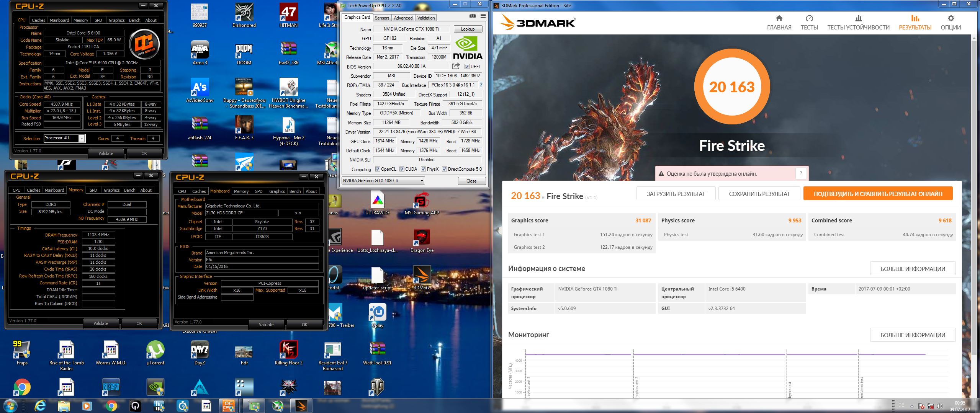This screenshot has height=413, width=980.
Task: Open the volume speaker tray icon
Action: point(939,406)
